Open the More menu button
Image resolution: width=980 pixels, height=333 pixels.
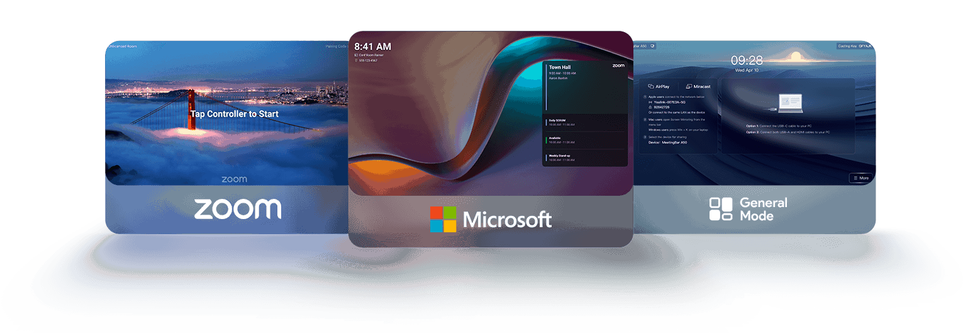tap(860, 178)
